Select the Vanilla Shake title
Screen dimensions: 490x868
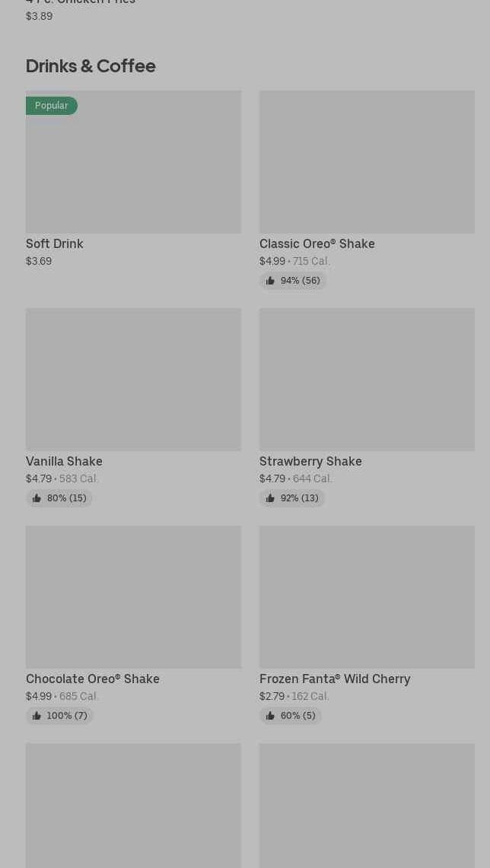pos(64,461)
